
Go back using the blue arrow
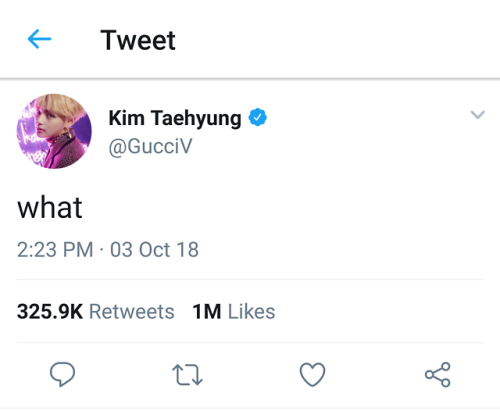(39, 39)
